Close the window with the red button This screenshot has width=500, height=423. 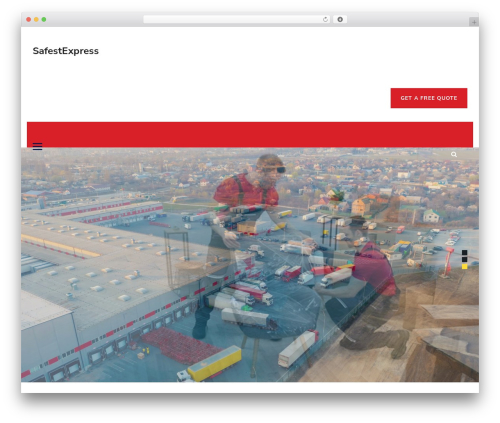[29, 19]
